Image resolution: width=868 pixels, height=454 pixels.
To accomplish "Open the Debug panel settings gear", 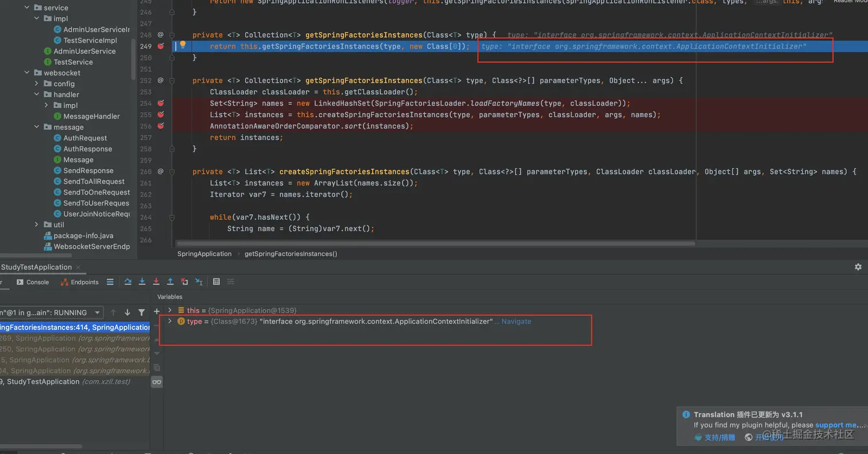I will point(858,267).
